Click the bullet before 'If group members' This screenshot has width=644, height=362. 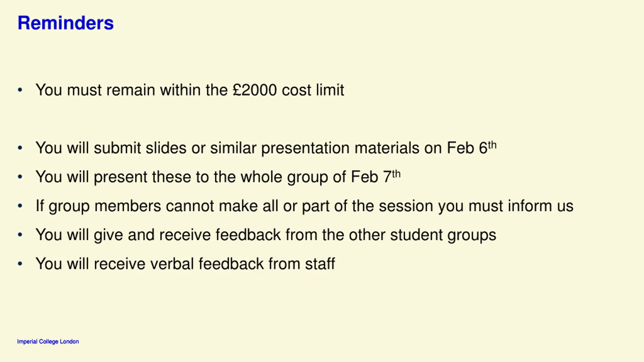pyautogui.click(x=20, y=206)
